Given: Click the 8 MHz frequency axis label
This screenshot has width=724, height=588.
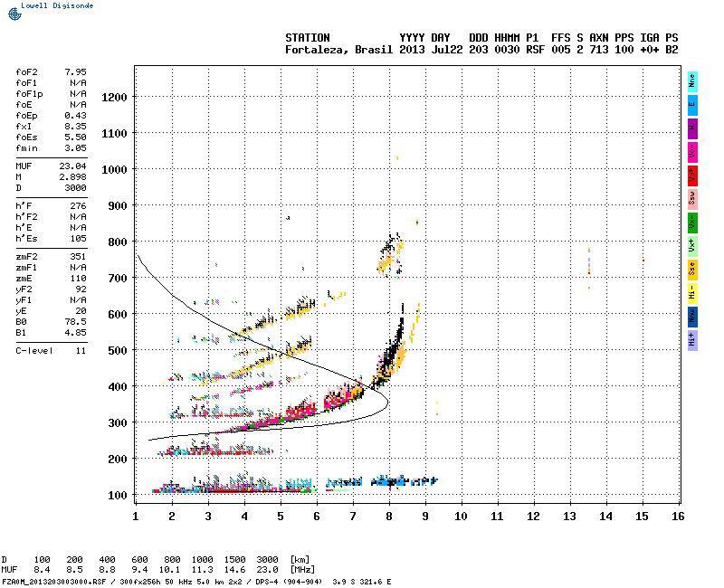Looking at the screenshot, I should click(389, 517).
